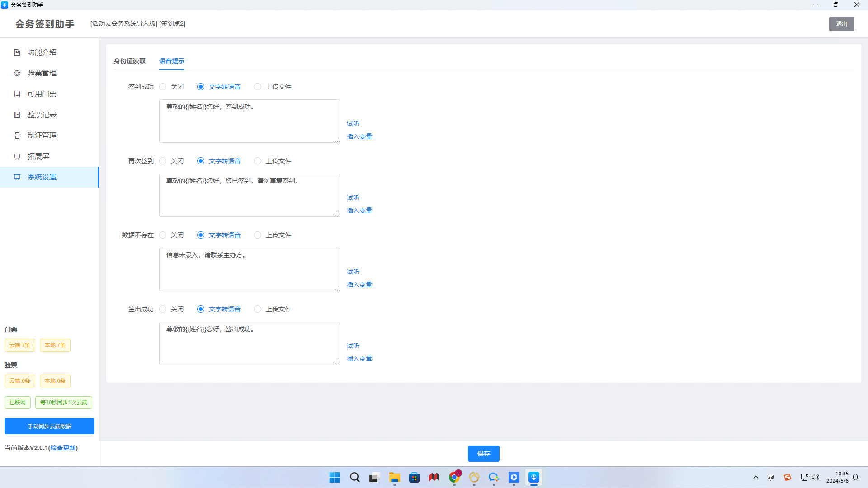The image size is (868, 488).
Task: Click the 拓展屏 monitor icon
Action: coord(17,156)
